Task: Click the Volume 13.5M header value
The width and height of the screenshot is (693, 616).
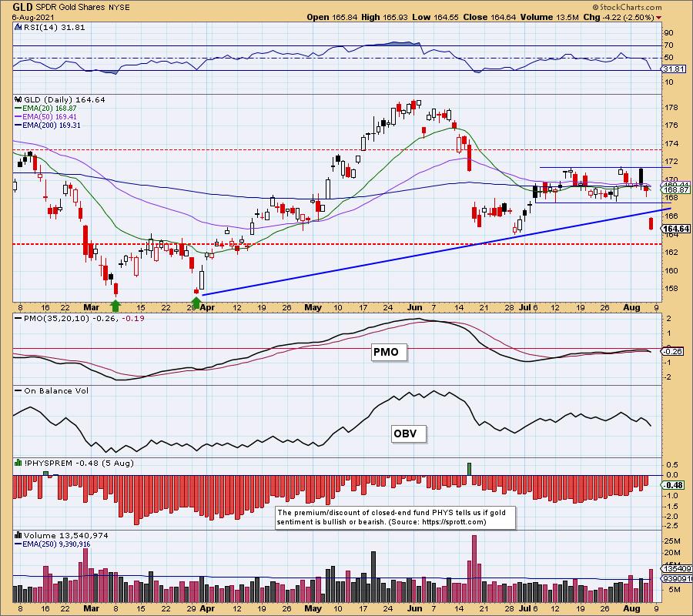Action: (x=549, y=17)
